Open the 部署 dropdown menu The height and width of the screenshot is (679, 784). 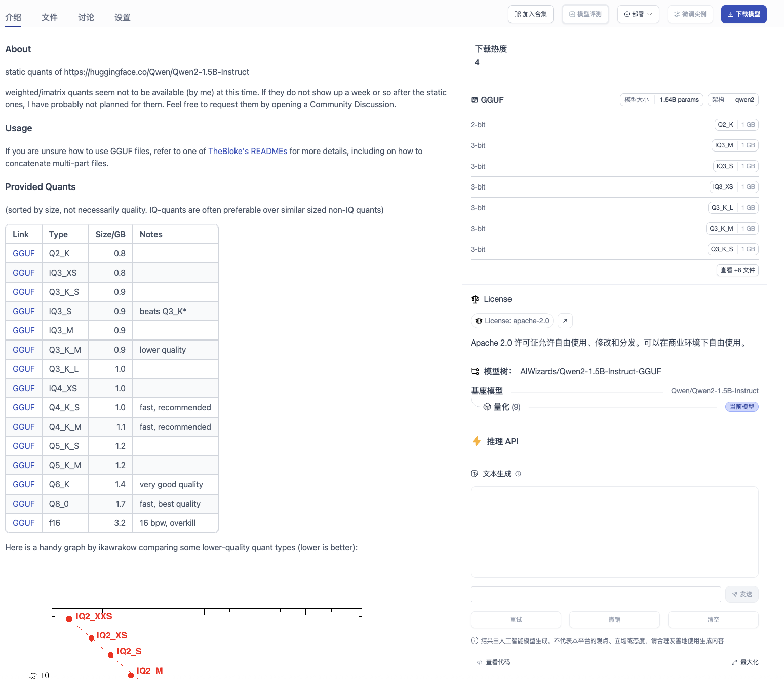tap(638, 14)
